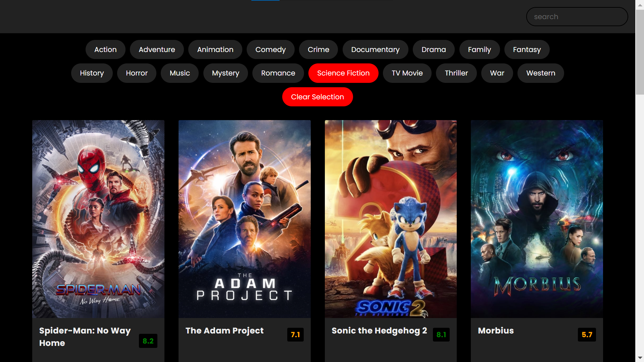644x362 pixels.
Task: Click the Morbius title text
Action: (x=496, y=331)
